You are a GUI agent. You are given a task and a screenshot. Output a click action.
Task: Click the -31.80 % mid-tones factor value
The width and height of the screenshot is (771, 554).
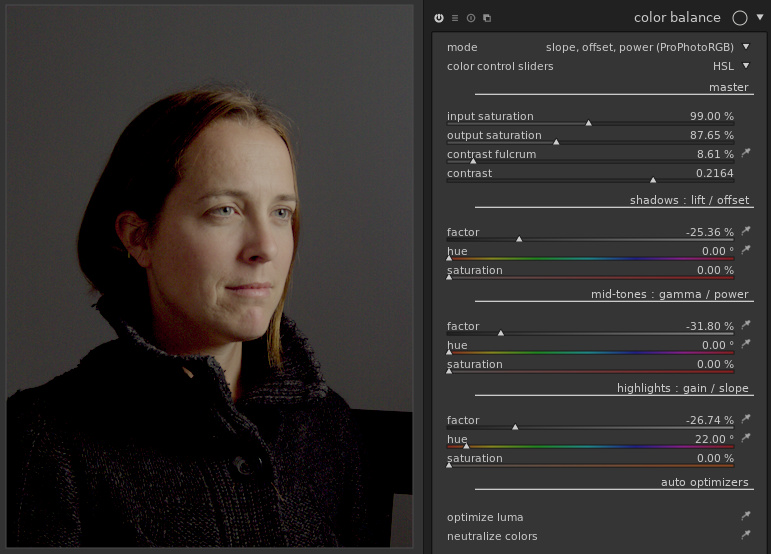click(710, 326)
